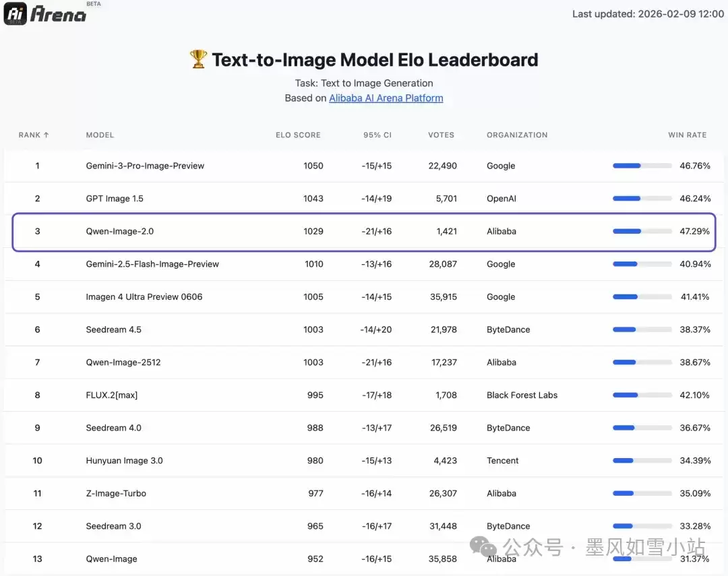Select the highlighted Qwen-Image-2.0 row

pos(364,232)
